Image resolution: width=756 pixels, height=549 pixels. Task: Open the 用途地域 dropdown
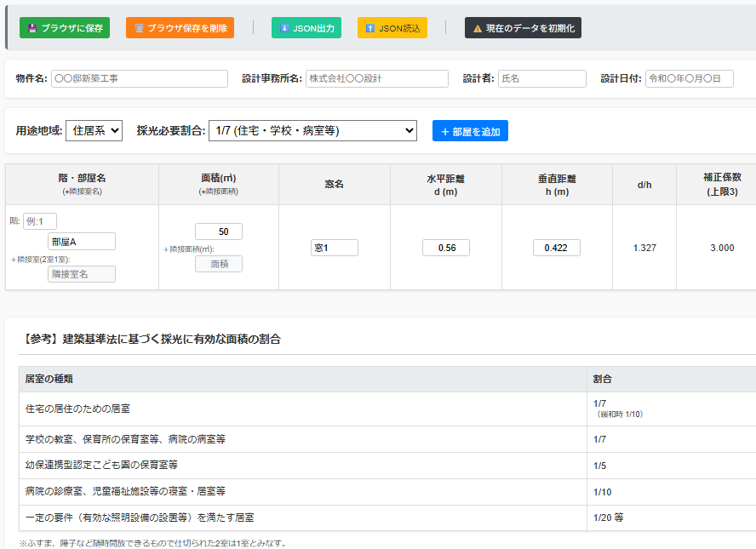click(94, 130)
